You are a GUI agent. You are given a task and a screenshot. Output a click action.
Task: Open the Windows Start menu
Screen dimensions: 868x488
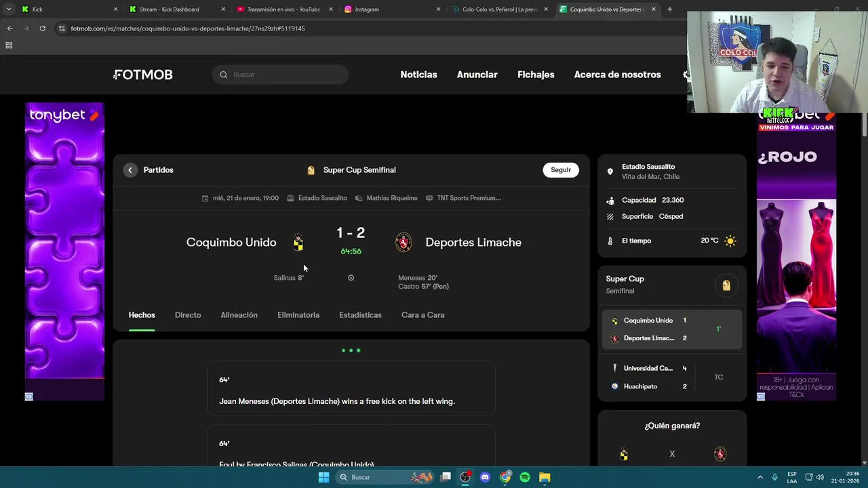coord(324,477)
